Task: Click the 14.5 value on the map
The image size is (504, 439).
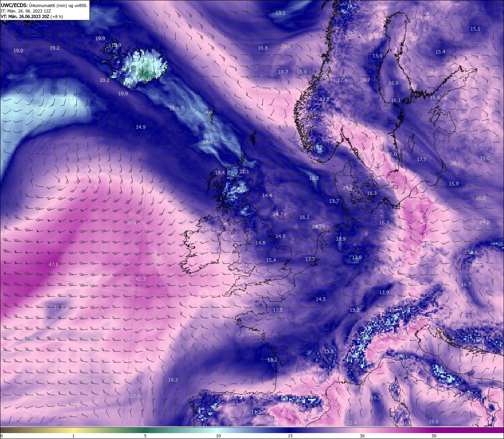Action: click(x=321, y=299)
